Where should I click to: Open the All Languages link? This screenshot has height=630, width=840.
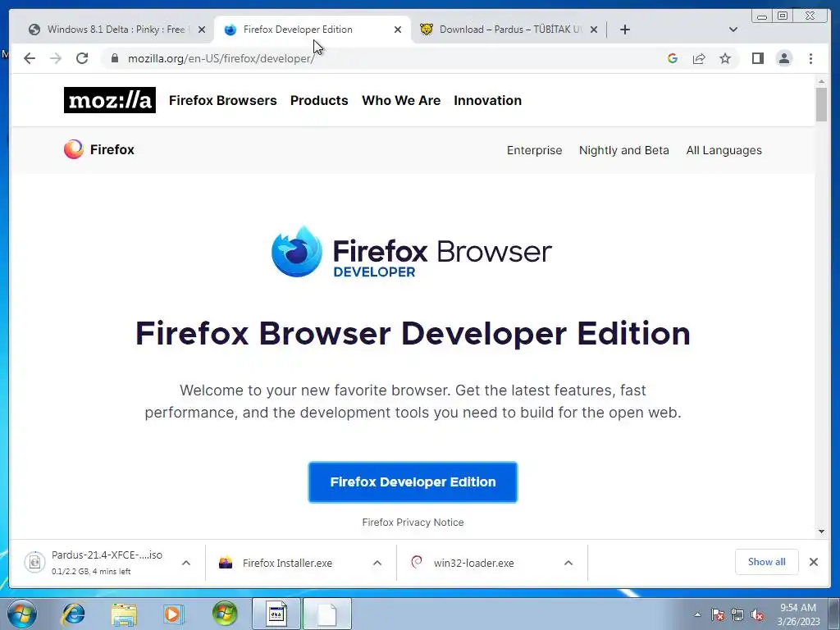pos(724,150)
